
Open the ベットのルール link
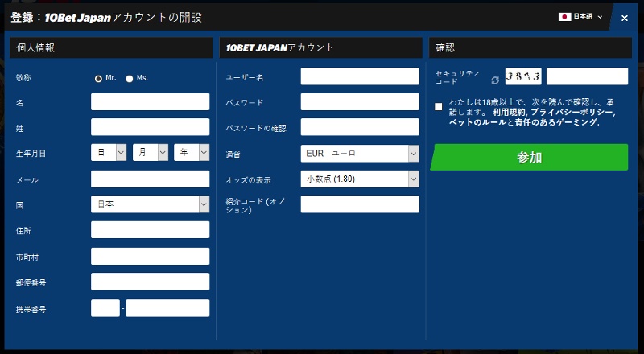[x=477, y=122]
